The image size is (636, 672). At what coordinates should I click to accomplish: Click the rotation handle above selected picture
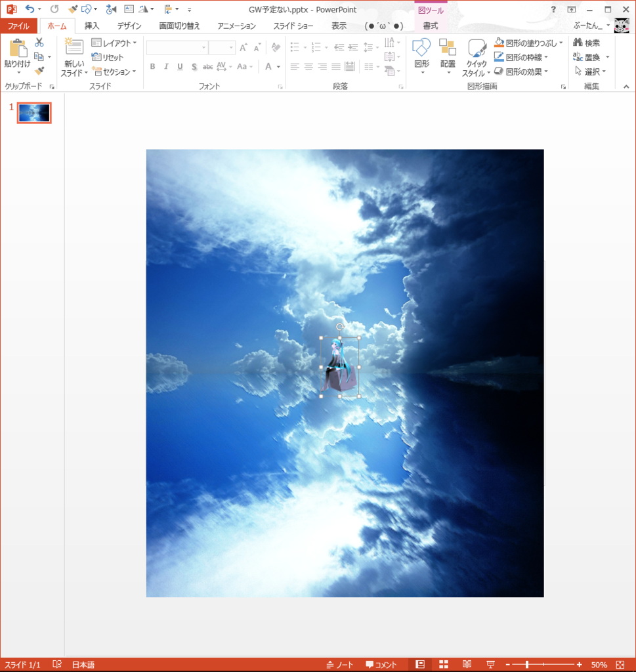coord(340,327)
